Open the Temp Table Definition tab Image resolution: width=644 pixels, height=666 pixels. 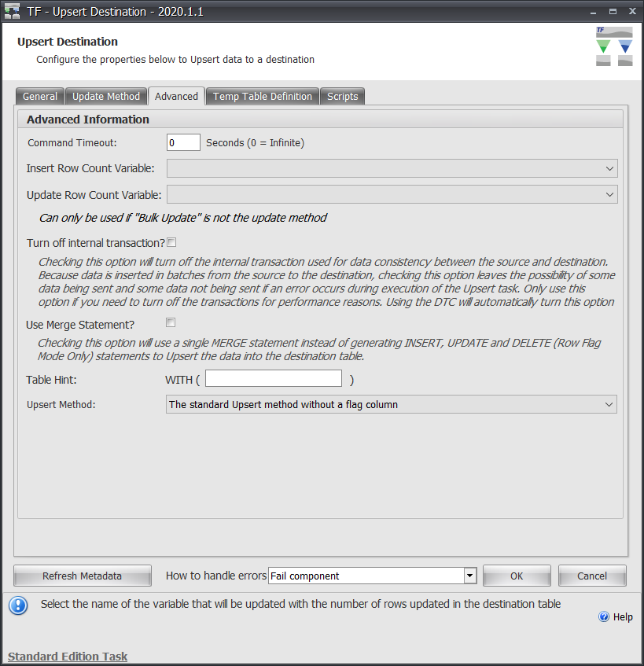coord(262,96)
